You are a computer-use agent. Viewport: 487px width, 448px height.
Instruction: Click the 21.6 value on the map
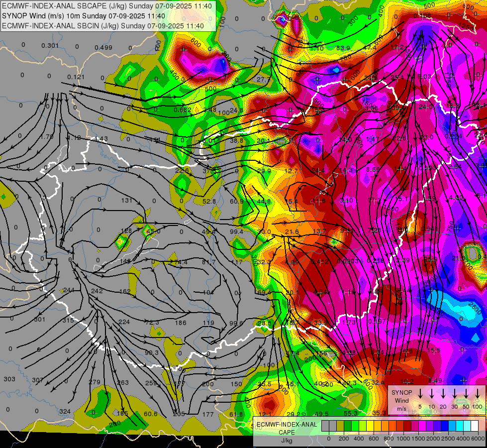(x=292, y=231)
